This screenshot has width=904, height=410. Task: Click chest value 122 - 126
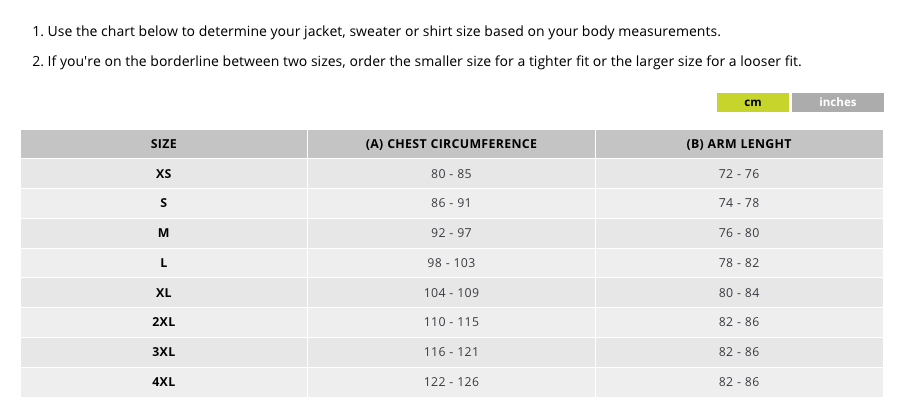click(x=451, y=382)
